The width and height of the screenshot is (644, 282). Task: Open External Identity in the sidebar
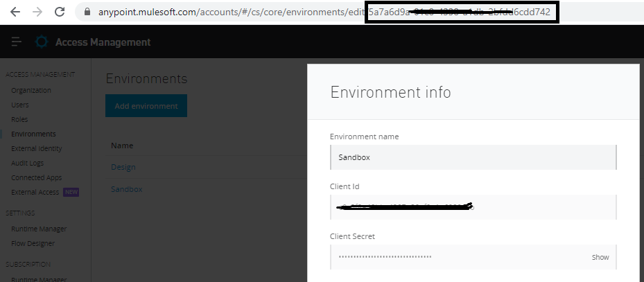coord(37,148)
